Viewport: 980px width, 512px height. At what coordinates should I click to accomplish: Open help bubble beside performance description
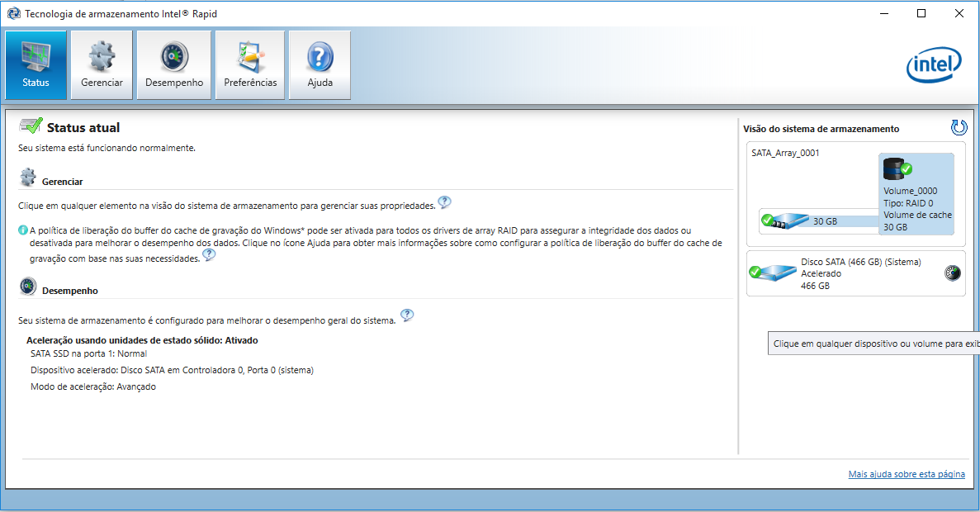(x=407, y=315)
